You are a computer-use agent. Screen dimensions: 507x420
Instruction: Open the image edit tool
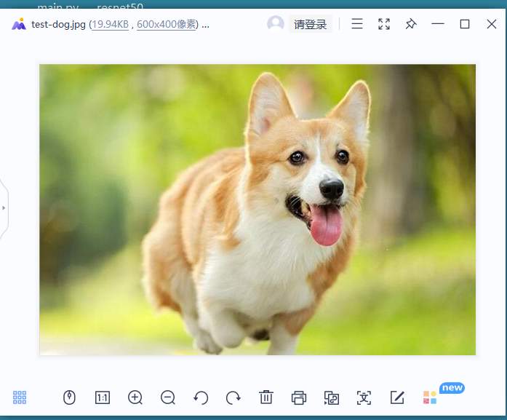(397, 397)
